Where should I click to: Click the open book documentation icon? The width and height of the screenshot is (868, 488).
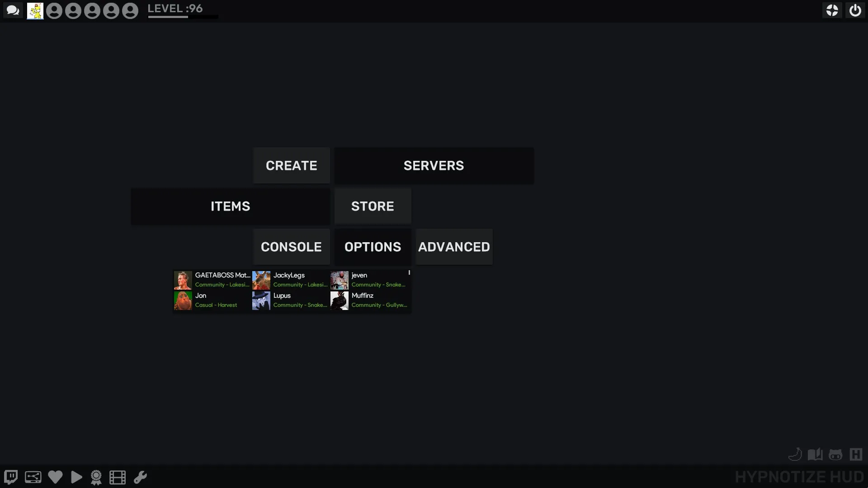click(x=815, y=454)
